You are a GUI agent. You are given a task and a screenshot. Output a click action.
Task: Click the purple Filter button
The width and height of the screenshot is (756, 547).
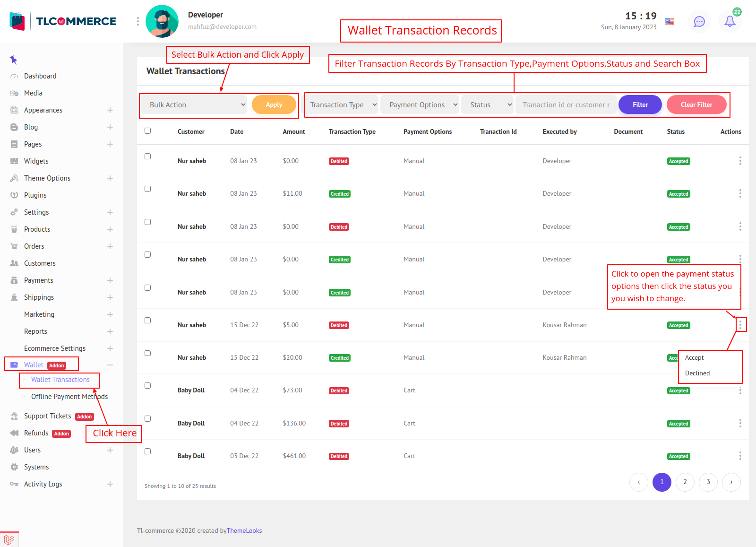640,105
